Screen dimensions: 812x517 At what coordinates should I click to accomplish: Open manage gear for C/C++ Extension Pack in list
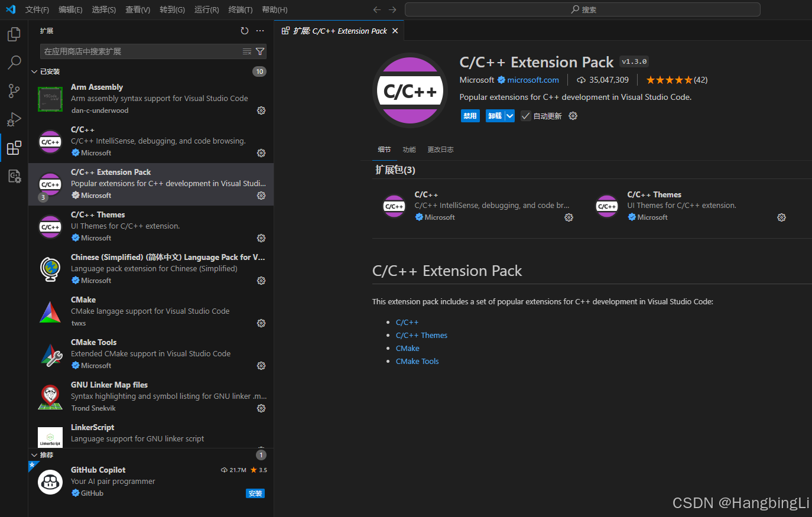pos(261,196)
